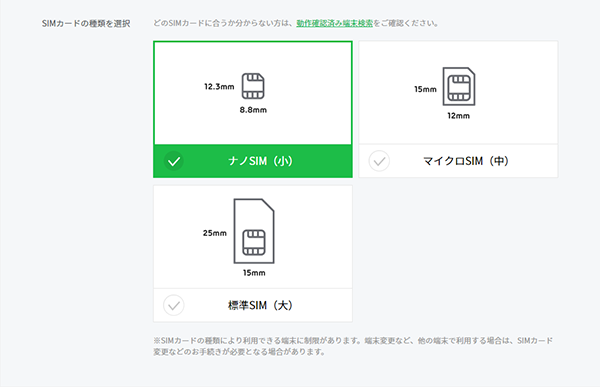The height and width of the screenshot is (387, 600).
Task: Click the 25mm height text
Action: coord(215,233)
